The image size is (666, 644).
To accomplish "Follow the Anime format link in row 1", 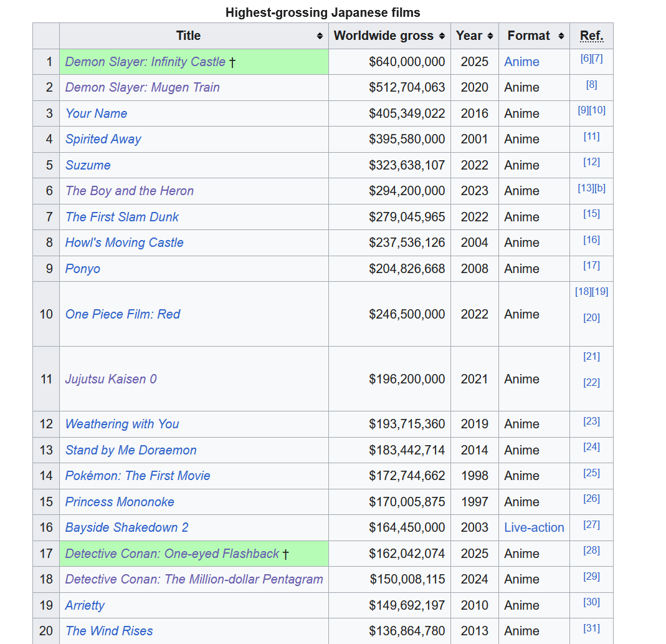I will pyautogui.click(x=521, y=62).
